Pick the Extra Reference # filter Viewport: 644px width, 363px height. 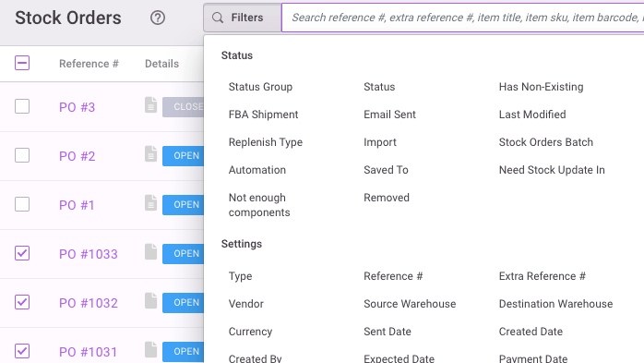543,276
